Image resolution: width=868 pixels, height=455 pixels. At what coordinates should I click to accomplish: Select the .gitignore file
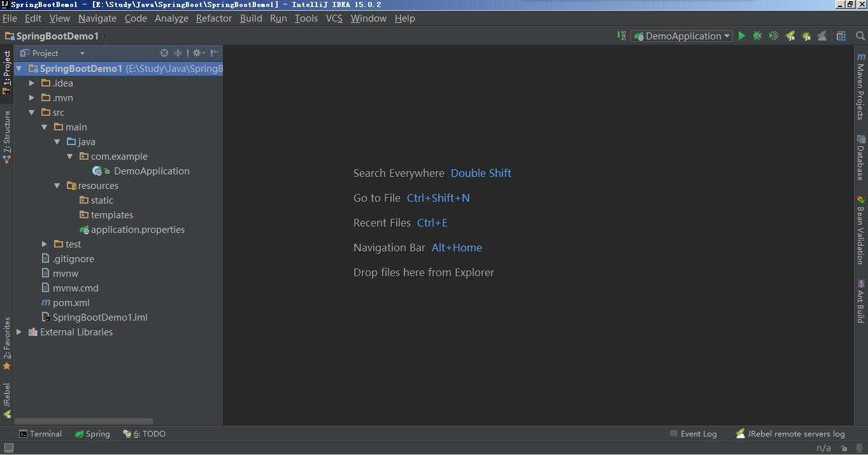coord(68,259)
